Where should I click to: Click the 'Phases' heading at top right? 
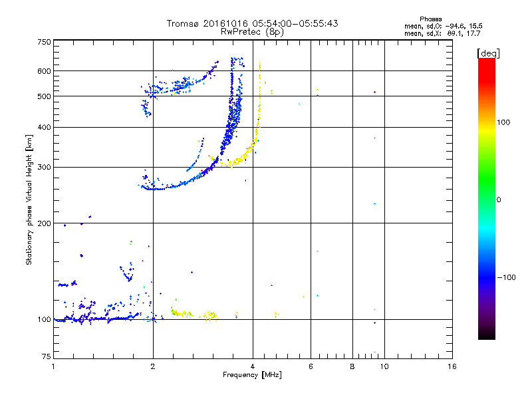[430, 19]
